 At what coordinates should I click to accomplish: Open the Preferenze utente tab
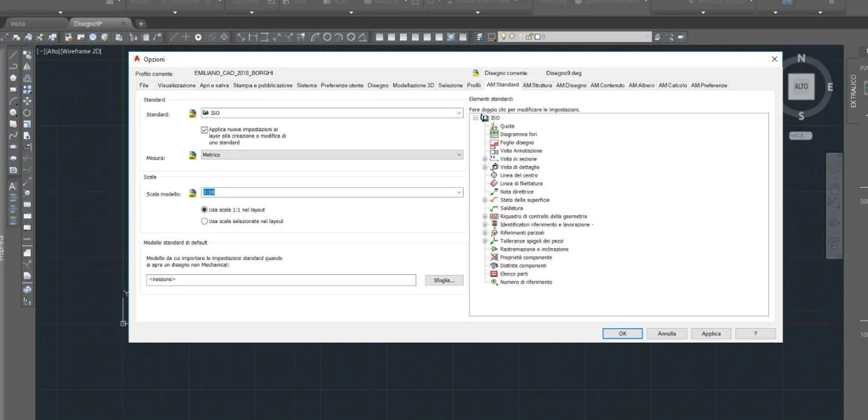click(342, 85)
